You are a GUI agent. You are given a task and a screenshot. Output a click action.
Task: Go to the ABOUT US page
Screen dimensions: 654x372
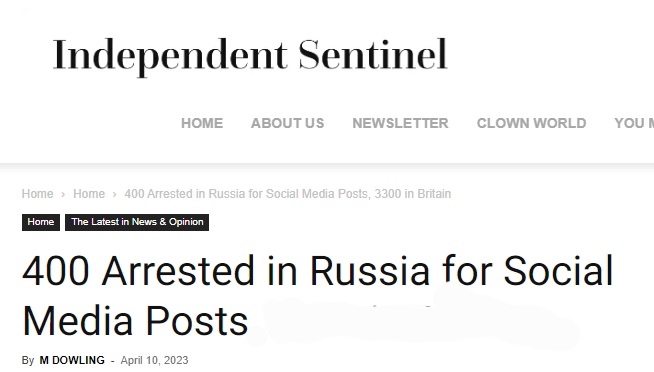[x=287, y=123]
